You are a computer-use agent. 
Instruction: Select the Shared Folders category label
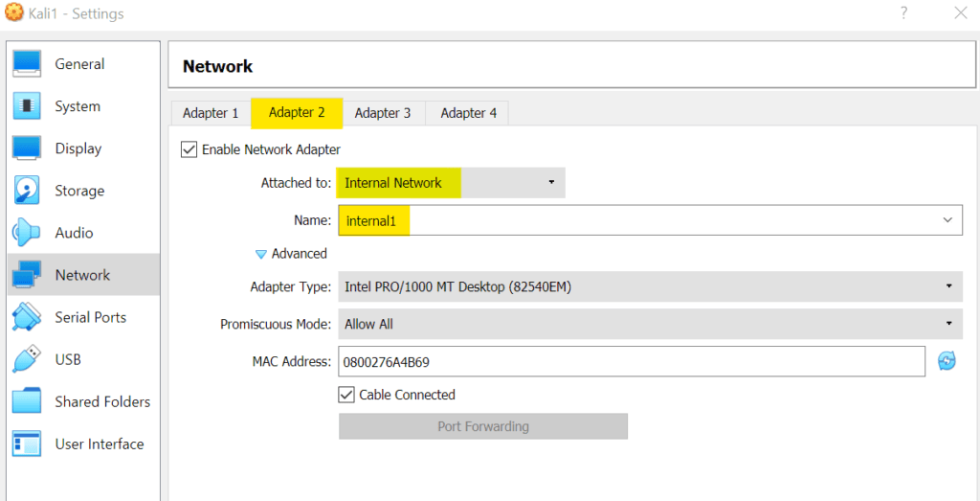pyautogui.click(x=102, y=401)
